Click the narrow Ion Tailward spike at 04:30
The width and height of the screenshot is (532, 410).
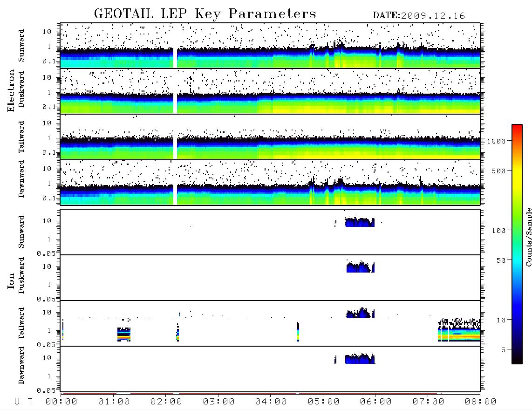[x=298, y=332]
